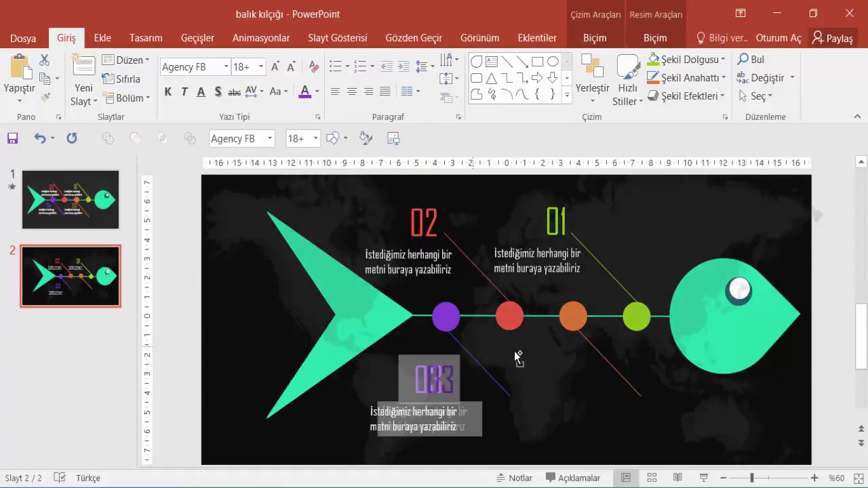Screen dimensions: 868x488
Task: Clear all formatting eraser icon
Action: click(x=313, y=66)
